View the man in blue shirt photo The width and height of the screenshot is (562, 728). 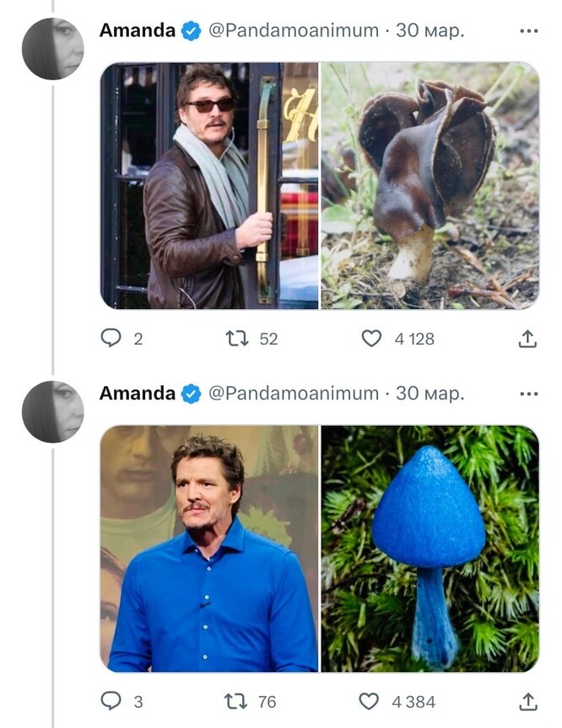(x=210, y=548)
